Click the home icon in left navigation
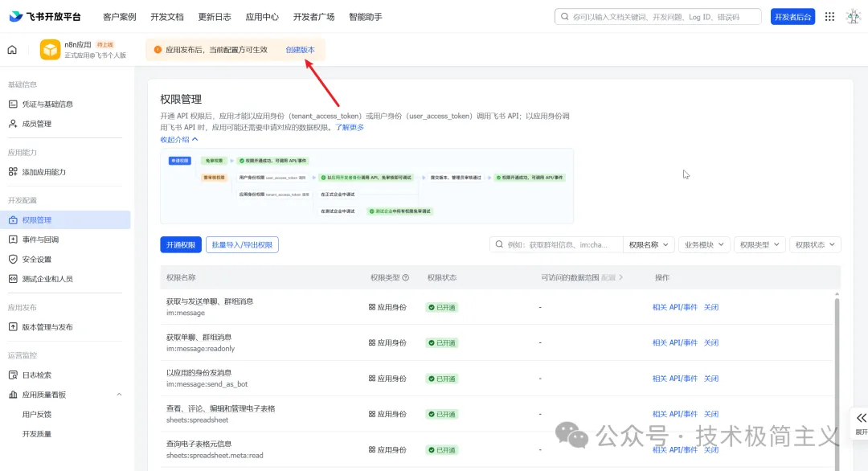Viewport: 868px width, 471px height. pyautogui.click(x=12, y=50)
